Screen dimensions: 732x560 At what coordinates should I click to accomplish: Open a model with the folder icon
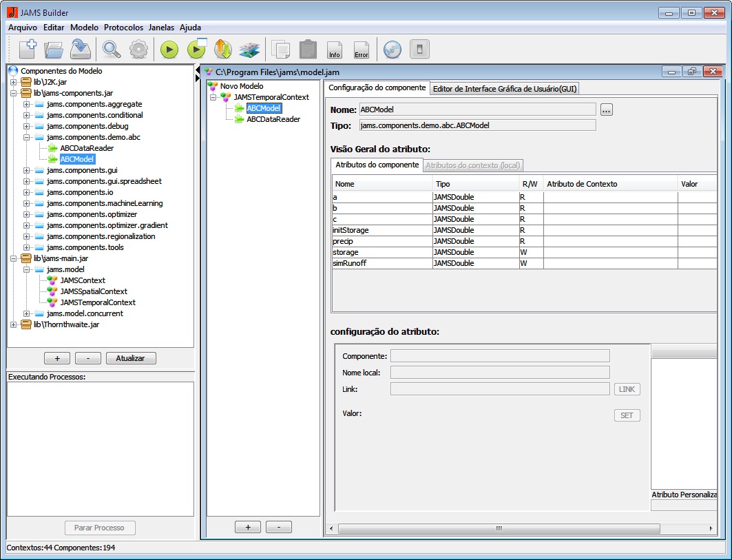point(54,49)
